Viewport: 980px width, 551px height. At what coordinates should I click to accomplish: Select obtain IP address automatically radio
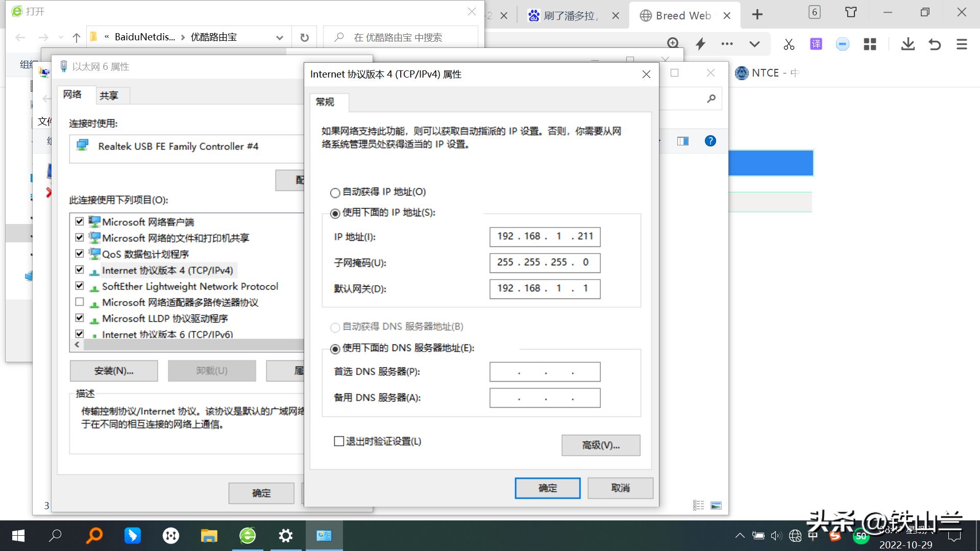point(335,193)
